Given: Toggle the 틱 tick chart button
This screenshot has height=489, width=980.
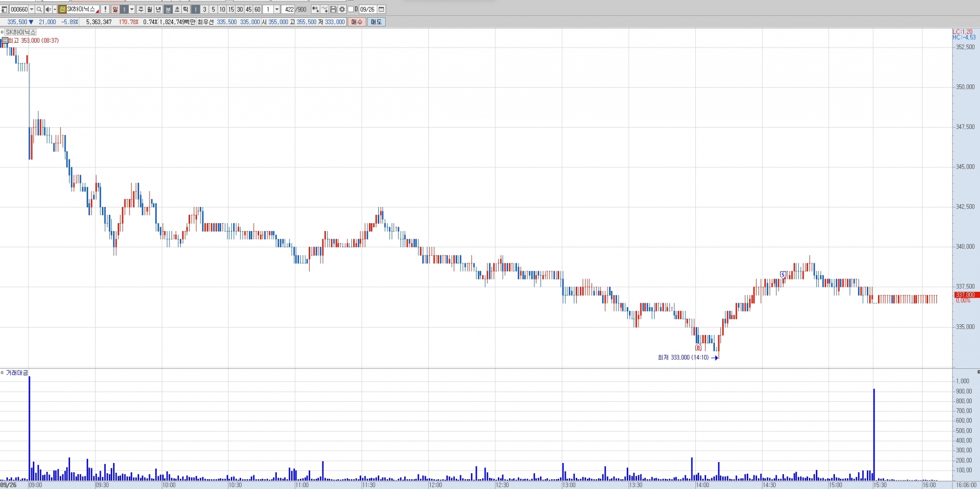Looking at the screenshot, I should tap(186, 9).
